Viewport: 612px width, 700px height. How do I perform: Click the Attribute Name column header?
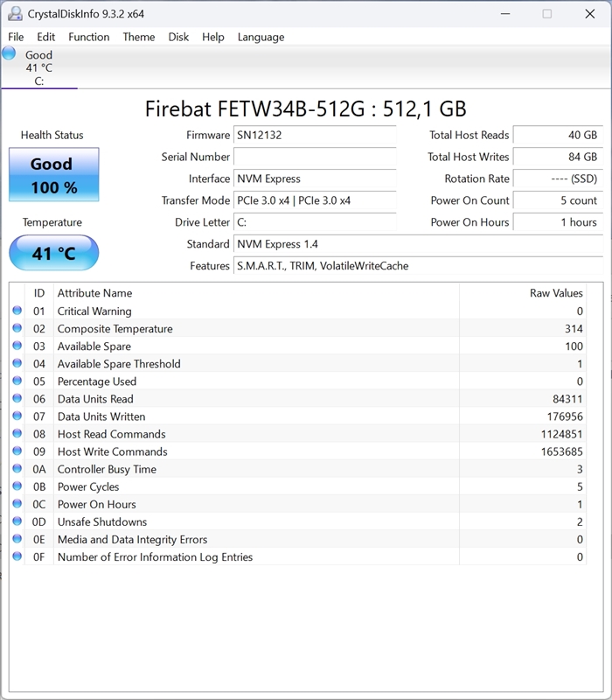[94, 293]
